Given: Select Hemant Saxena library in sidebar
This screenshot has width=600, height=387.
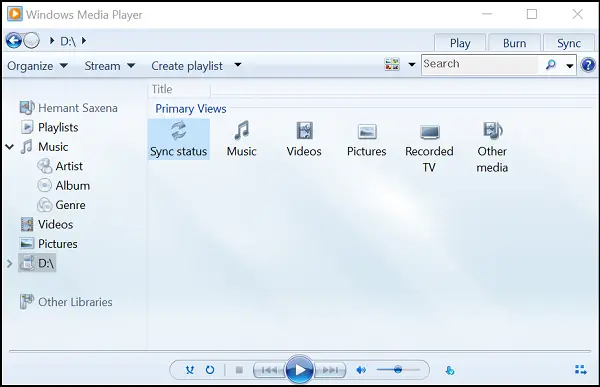Looking at the screenshot, I should (x=68, y=108).
